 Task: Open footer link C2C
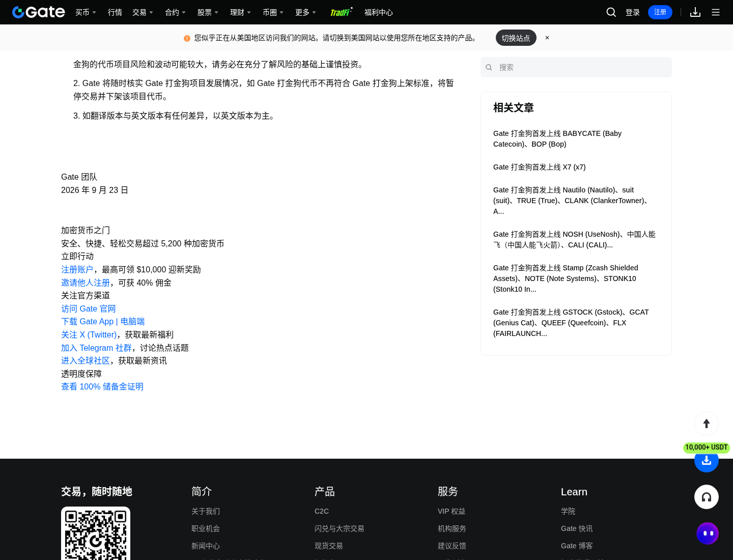322,511
